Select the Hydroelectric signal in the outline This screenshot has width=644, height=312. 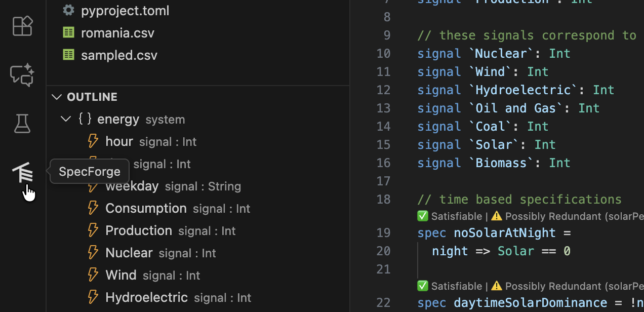point(147,297)
